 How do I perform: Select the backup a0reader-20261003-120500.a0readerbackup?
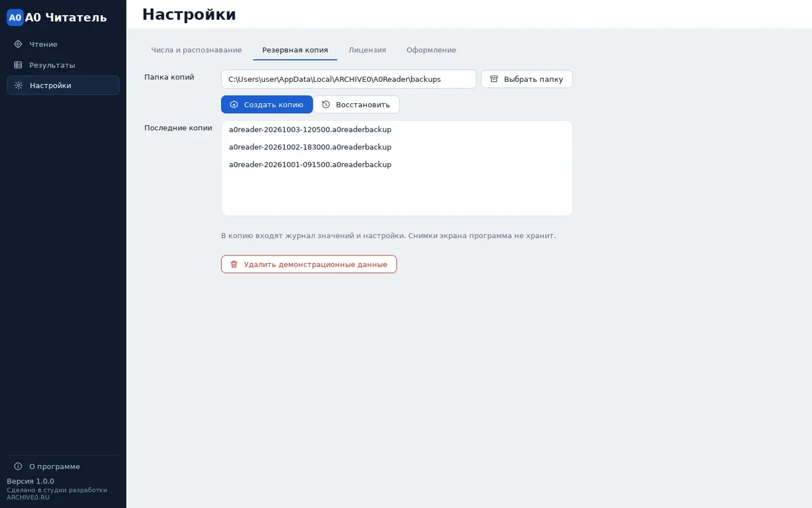(397, 129)
